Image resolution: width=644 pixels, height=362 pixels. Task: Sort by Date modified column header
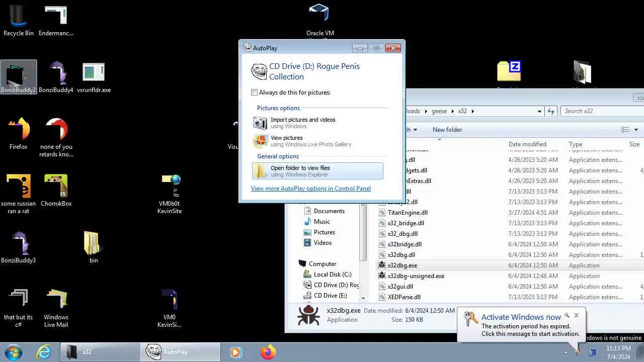pos(535,144)
